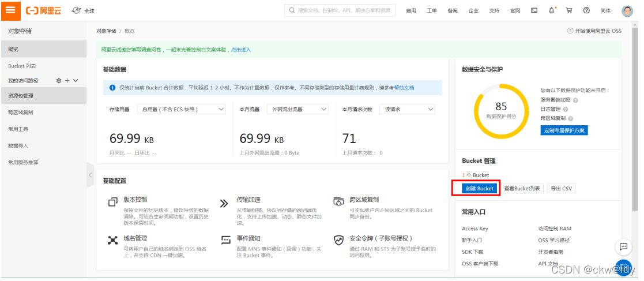644x281 pixels.
Task: Click help icon next to 日志管理
Action: (x=566, y=109)
